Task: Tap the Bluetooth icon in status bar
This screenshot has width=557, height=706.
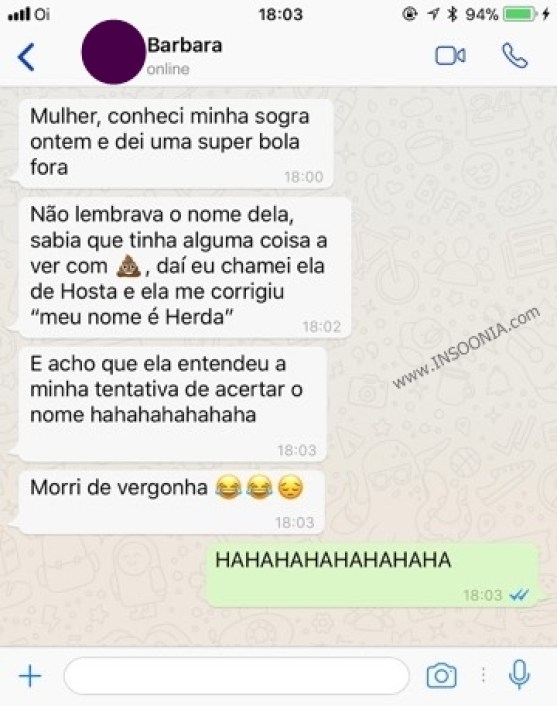Action: pos(452,14)
